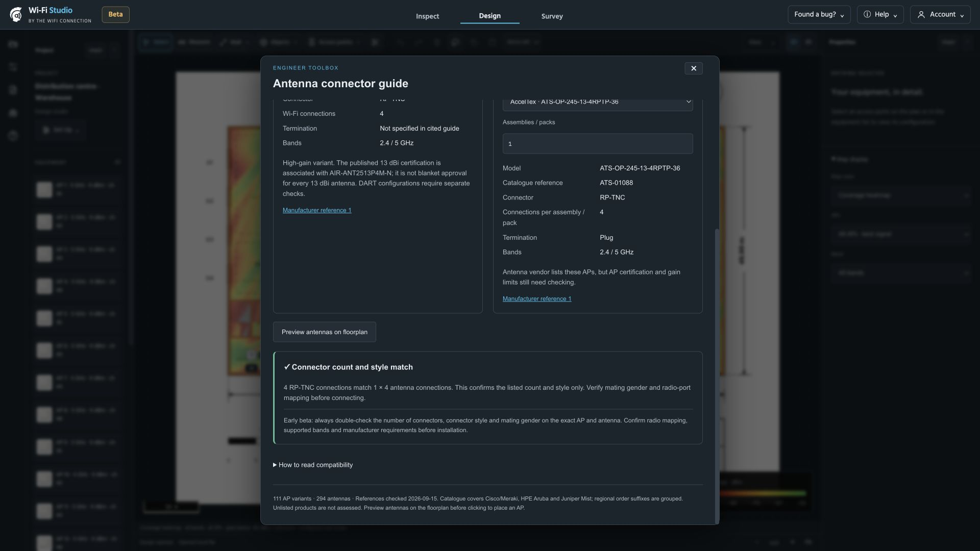Click the Connector count and style match heading
The image size is (980, 551).
point(348,367)
